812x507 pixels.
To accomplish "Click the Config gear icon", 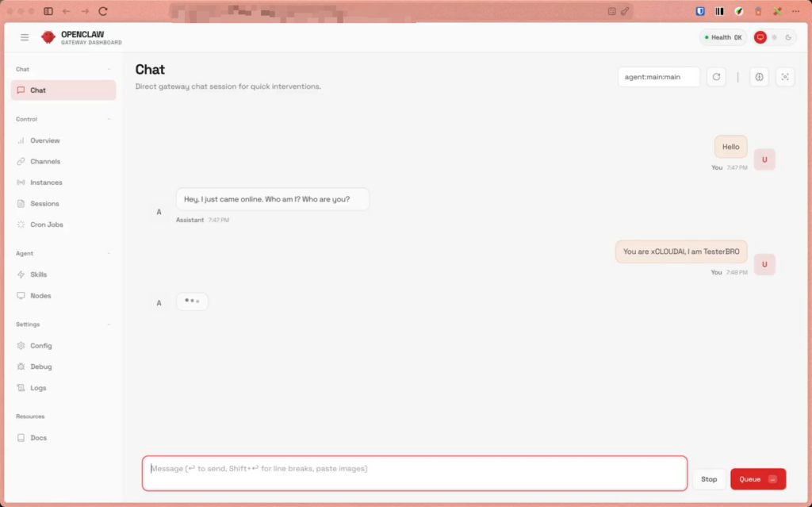I will pos(21,346).
